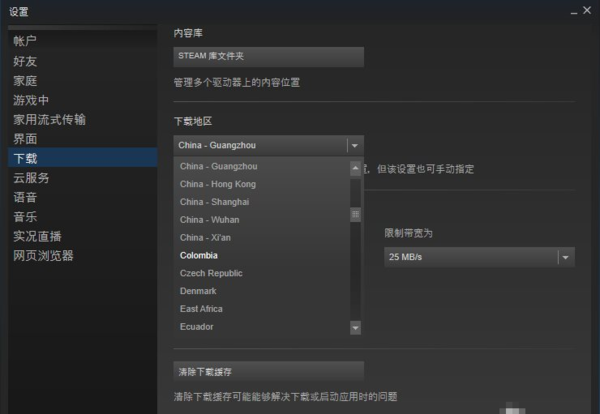Click the region list scrollbar thumb
600x414 pixels.
click(355, 214)
